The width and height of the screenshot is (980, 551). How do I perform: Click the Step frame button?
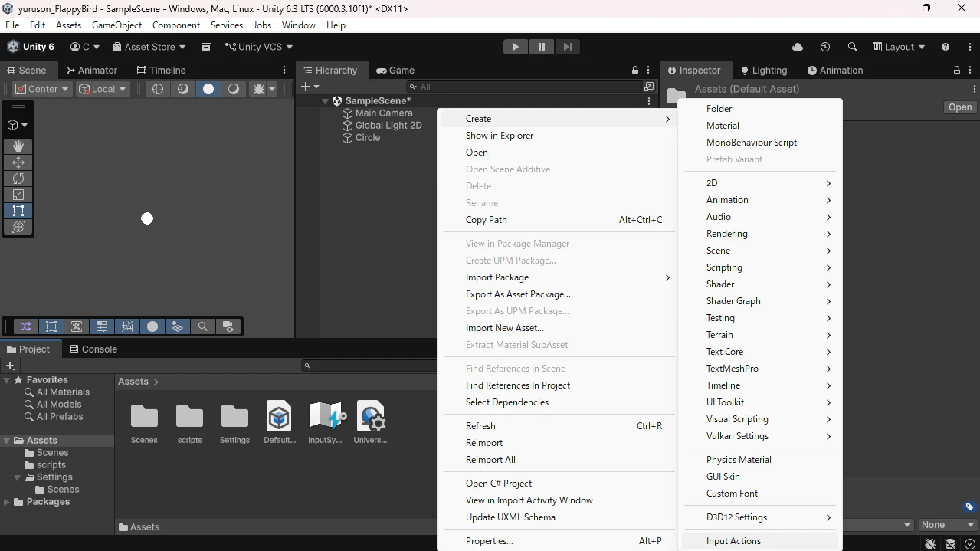(x=567, y=47)
